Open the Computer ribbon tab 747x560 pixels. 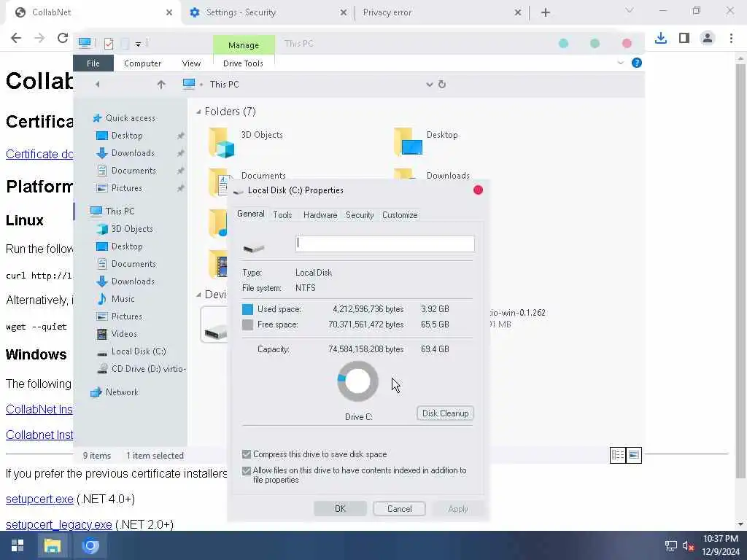[x=142, y=63]
